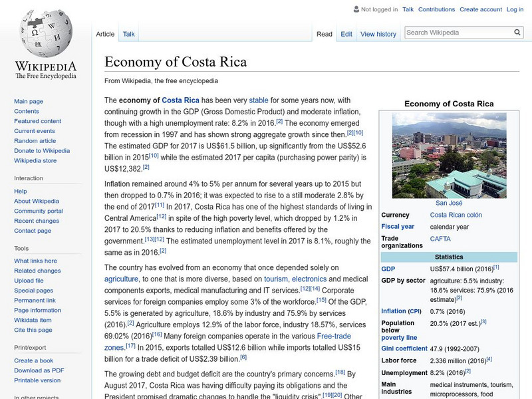Open the Contributions link

(436, 9)
